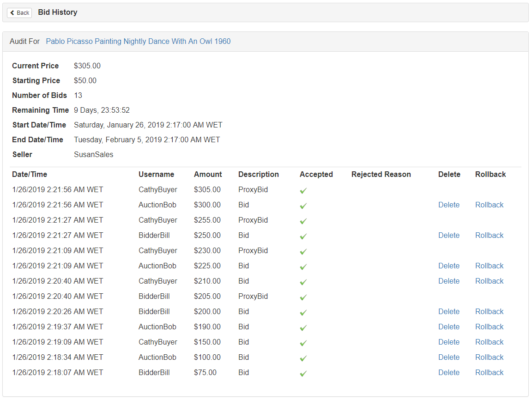
Task: Click the Back button
Action: coord(19,13)
